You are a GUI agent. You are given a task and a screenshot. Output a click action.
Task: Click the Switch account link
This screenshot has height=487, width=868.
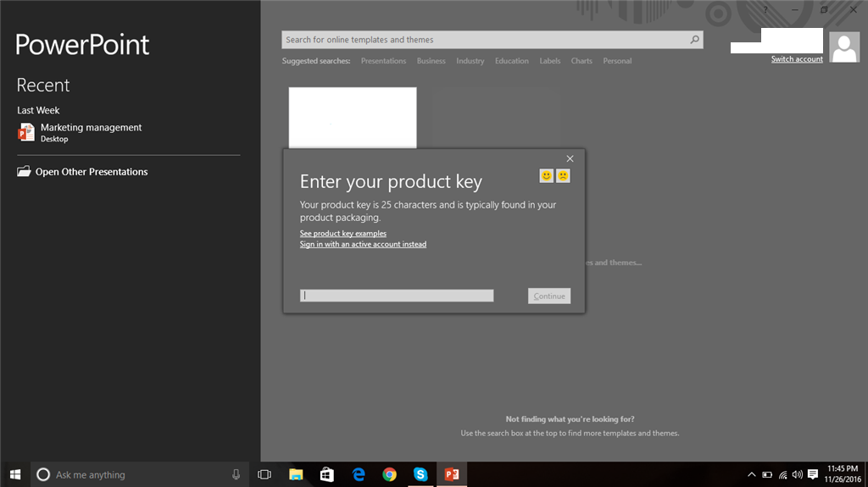(x=797, y=59)
